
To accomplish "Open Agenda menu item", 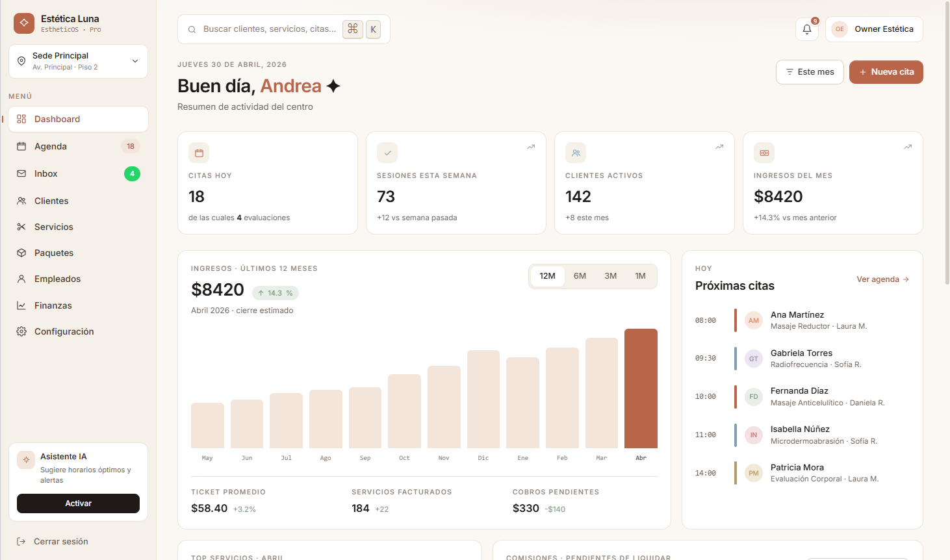I will (79, 146).
